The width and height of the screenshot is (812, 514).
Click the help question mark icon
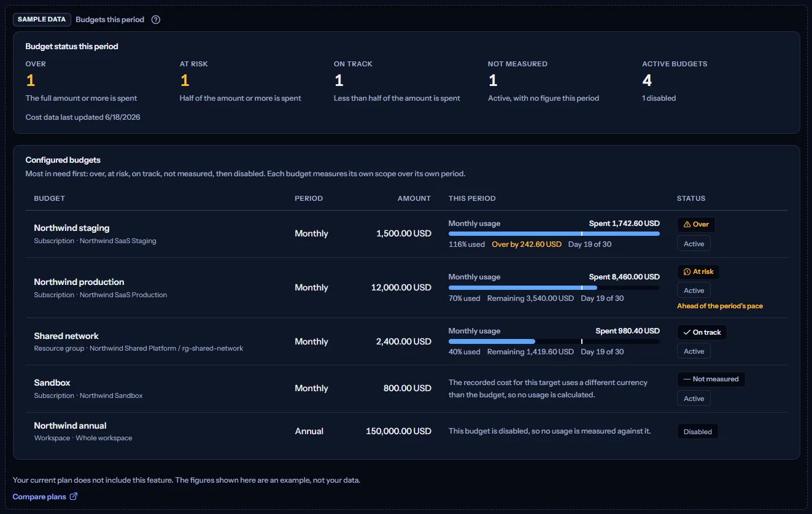[156, 20]
